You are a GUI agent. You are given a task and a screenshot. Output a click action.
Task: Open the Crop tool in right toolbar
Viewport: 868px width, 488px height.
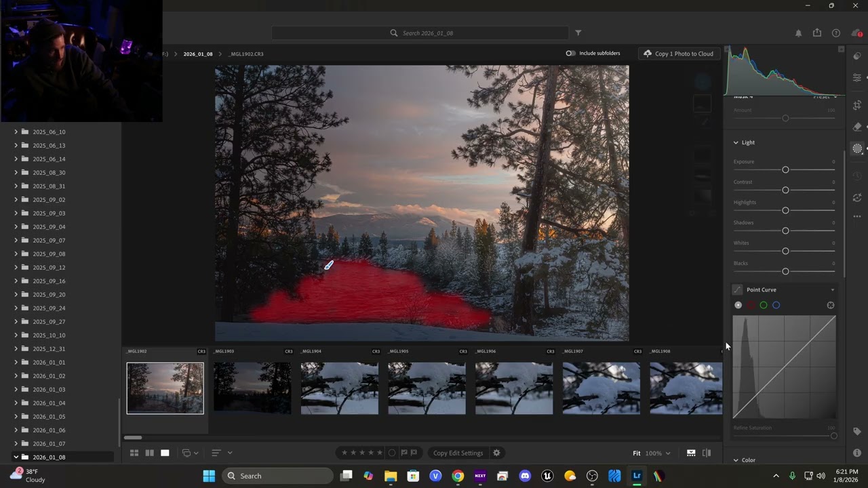click(x=857, y=104)
